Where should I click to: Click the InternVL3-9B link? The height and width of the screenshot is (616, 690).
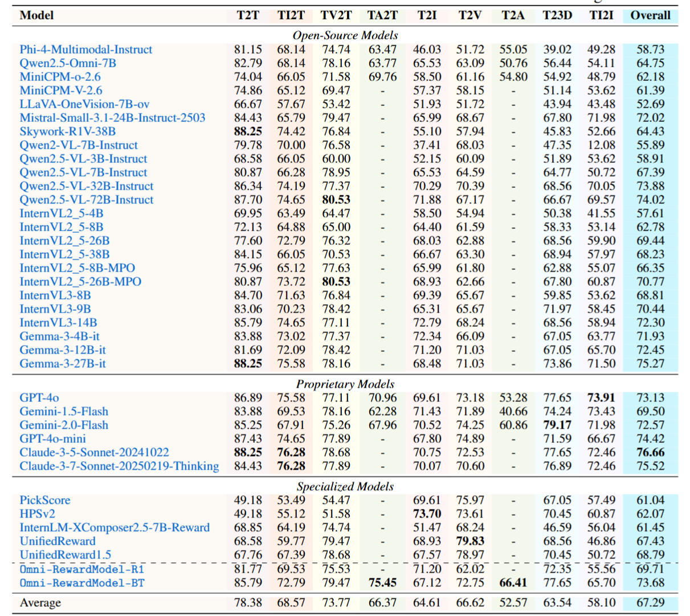[x=55, y=309]
